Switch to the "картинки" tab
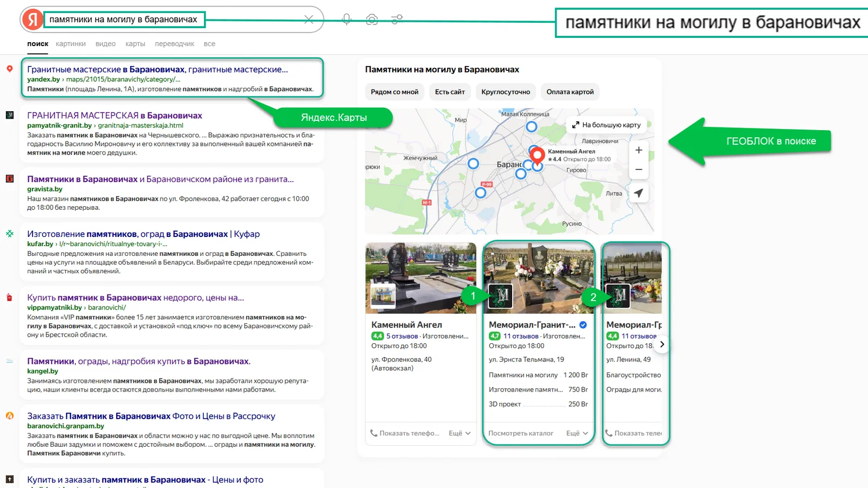The image size is (868, 488). pyautogui.click(x=71, y=44)
